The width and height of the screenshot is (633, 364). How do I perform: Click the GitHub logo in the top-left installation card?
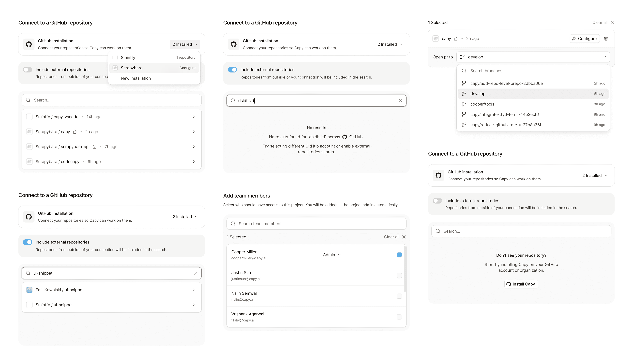(29, 44)
